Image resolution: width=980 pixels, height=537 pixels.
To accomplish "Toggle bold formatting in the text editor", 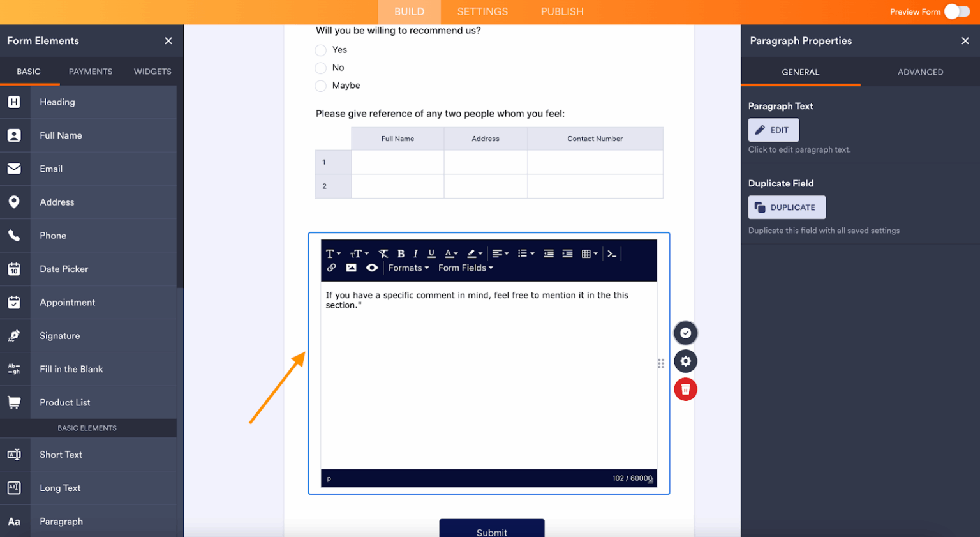I will pyautogui.click(x=401, y=253).
